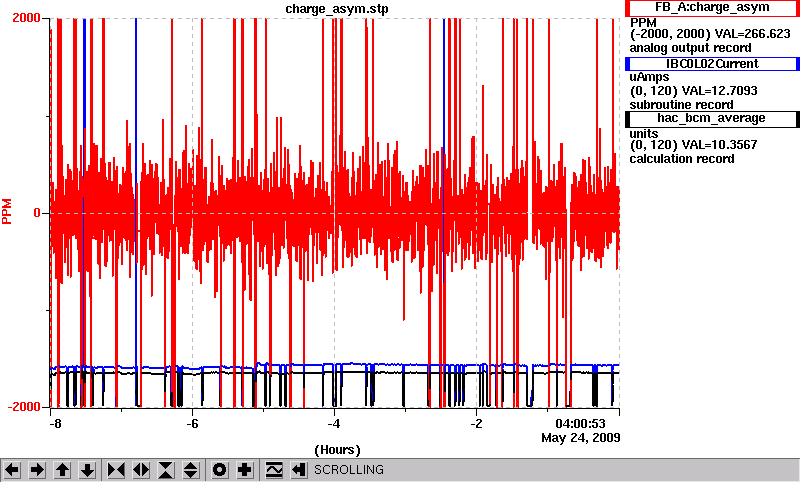
Task: Click the circle auto-scale icon in the toolbar
Action: [x=220, y=470]
